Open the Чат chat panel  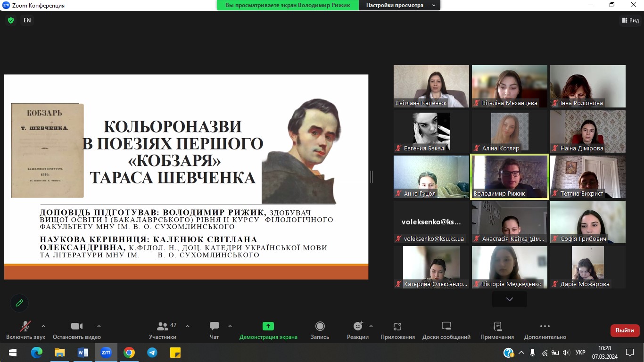215,330
